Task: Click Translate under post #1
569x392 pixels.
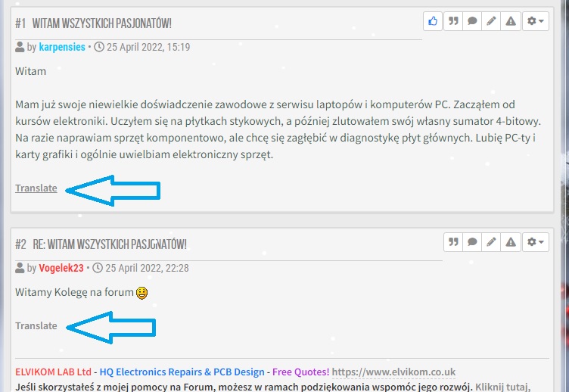Action: [x=36, y=188]
